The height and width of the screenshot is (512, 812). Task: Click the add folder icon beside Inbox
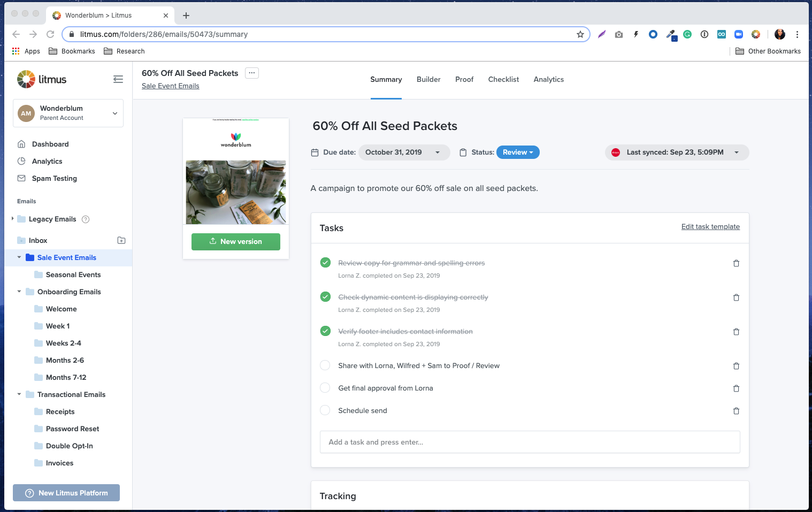coord(121,240)
